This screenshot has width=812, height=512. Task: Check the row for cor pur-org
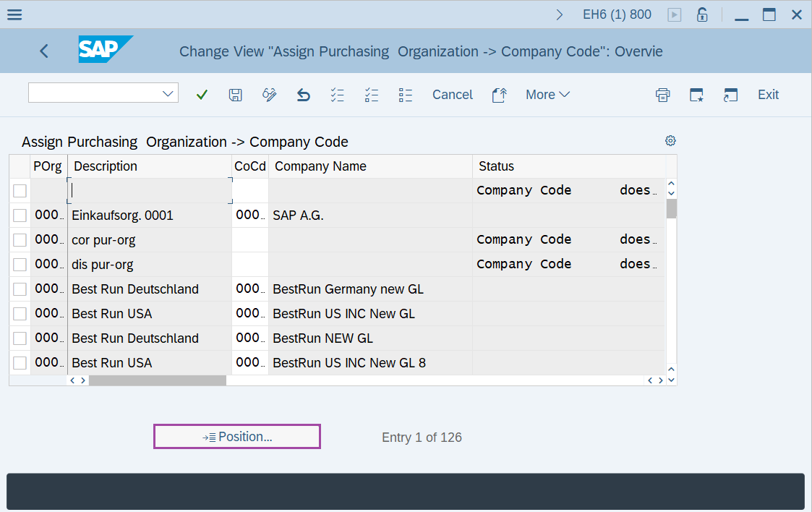(20, 239)
